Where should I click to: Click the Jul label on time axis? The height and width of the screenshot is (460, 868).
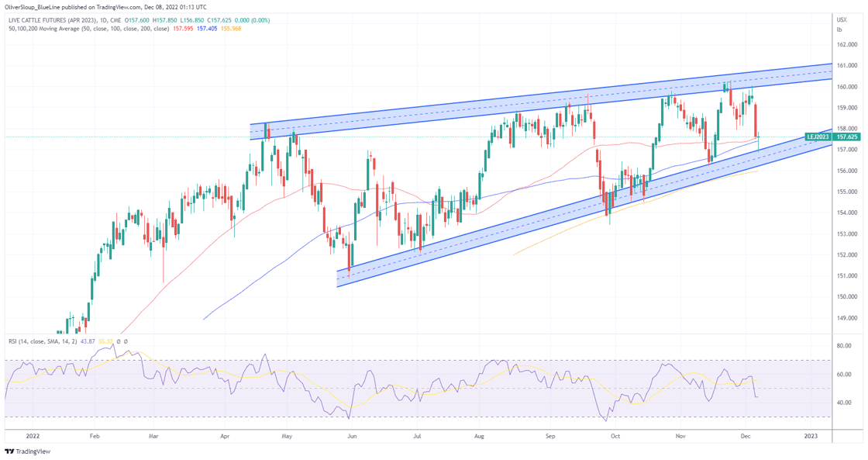tap(416, 437)
